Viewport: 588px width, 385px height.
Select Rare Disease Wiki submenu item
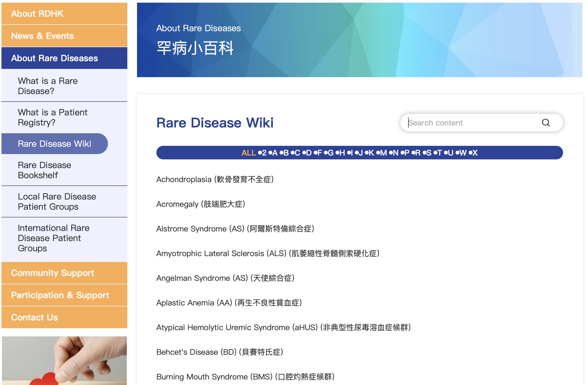click(x=55, y=144)
